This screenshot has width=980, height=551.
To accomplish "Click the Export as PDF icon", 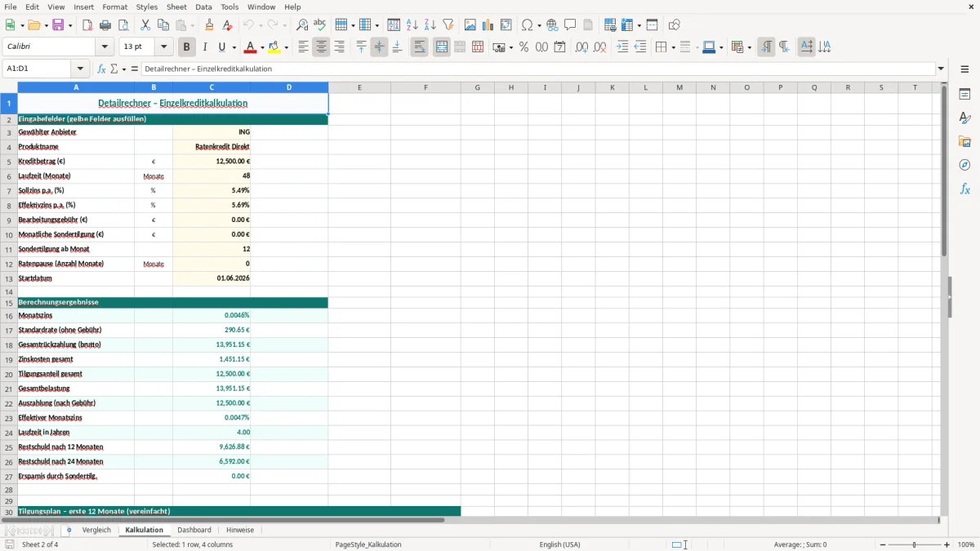I will click(x=87, y=25).
